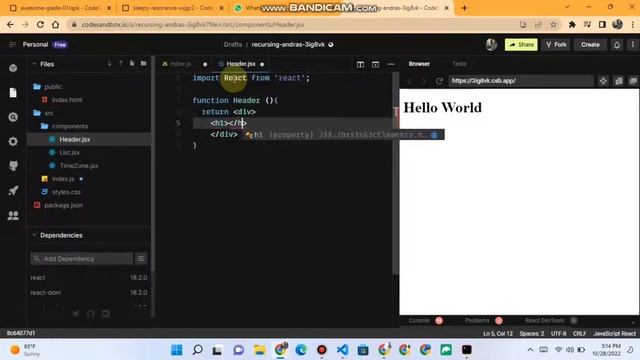This screenshot has height=360, width=640.
Task: Open the Live collaboration people icon
Action: (x=13, y=216)
